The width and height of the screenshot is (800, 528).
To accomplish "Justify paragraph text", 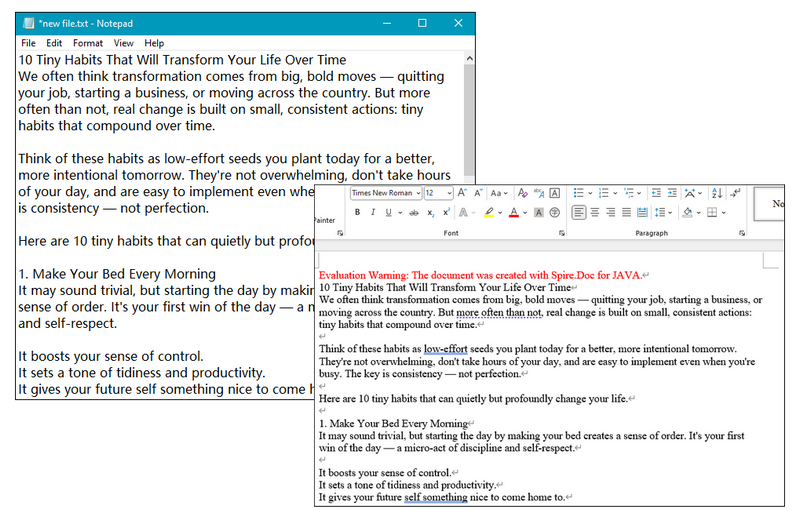I will [x=627, y=212].
